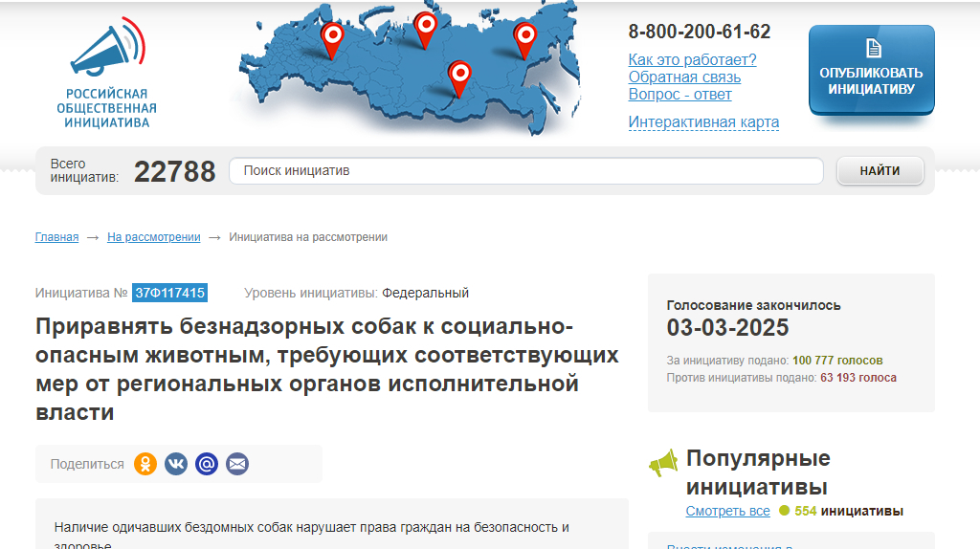Click the '554 инициативы' count text
Image resolution: width=980 pixels, height=549 pixels.
(848, 511)
